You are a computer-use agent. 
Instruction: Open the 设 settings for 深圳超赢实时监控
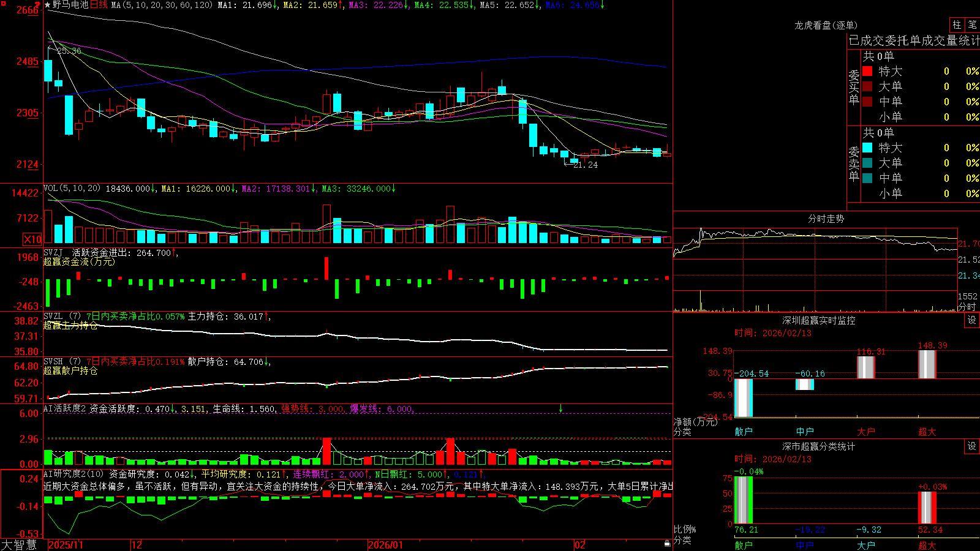[x=972, y=320]
